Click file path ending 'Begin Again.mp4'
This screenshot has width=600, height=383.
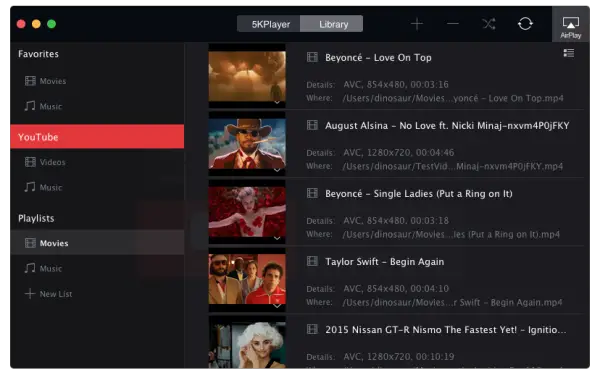[x=452, y=302]
